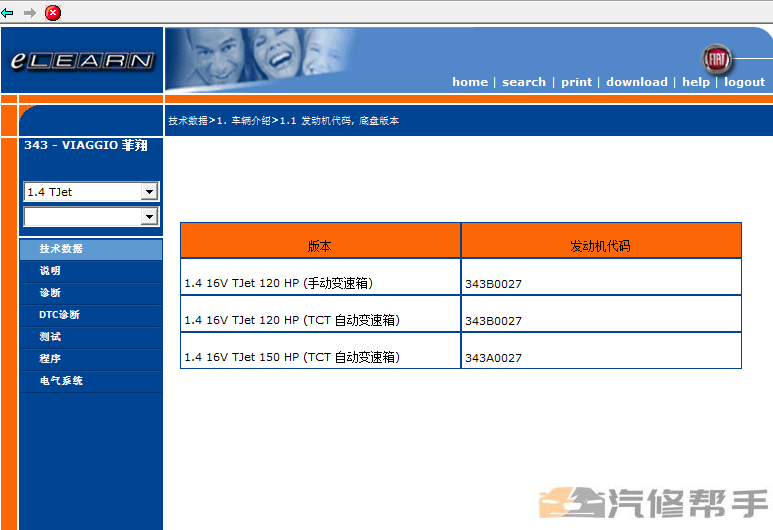
Task: Click the Fiat logo badge
Action: coord(717,60)
